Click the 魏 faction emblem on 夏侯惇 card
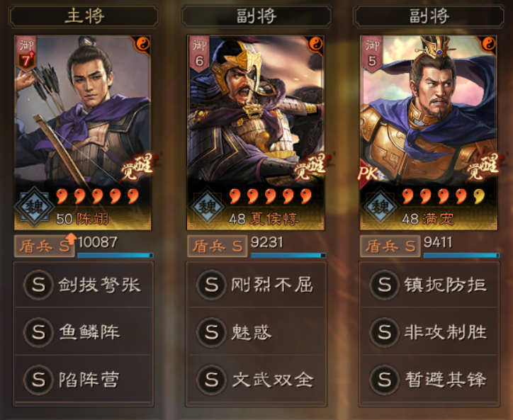This screenshot has height=420, width=513. coord(208,207)
